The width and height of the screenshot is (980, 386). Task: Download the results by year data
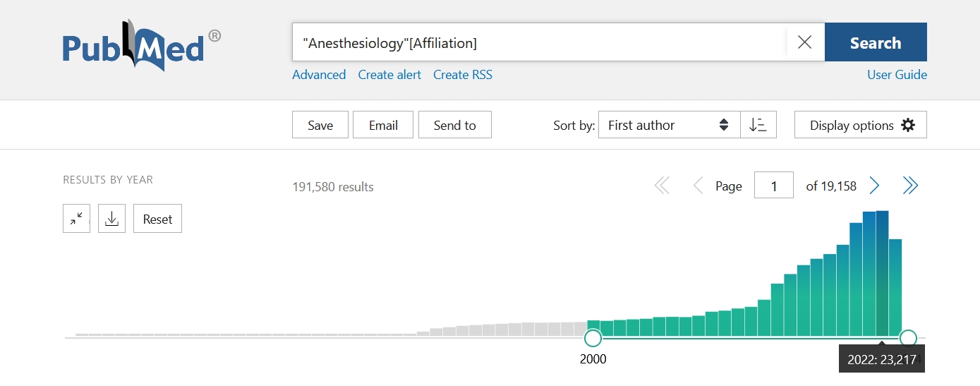pos(111,219)
